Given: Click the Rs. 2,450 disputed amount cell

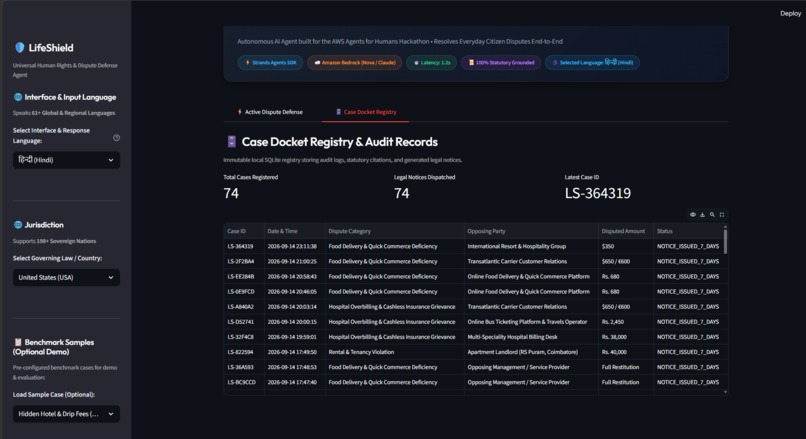Looking at the screenshot, I should coord(626,322).
